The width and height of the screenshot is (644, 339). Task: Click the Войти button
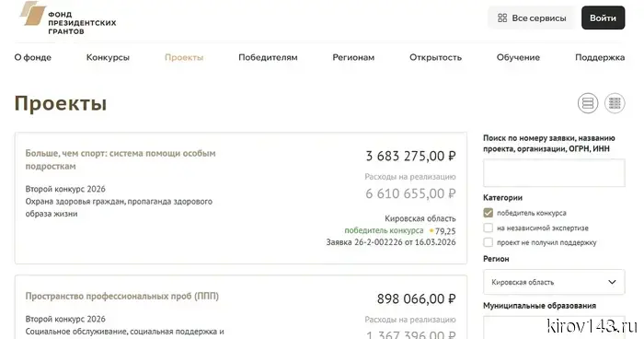(603, 18)
